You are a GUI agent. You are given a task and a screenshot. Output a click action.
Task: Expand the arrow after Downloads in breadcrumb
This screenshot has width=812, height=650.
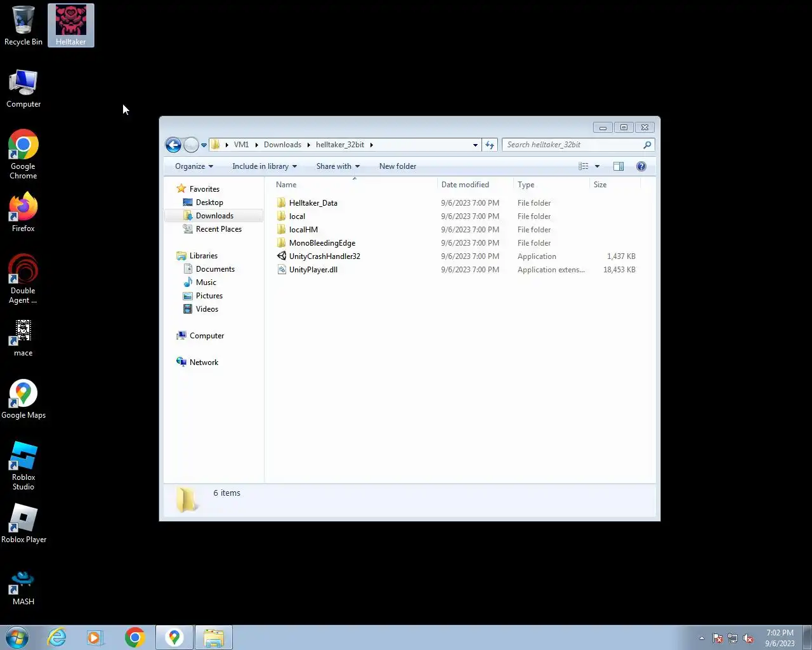tap(309, 145)
